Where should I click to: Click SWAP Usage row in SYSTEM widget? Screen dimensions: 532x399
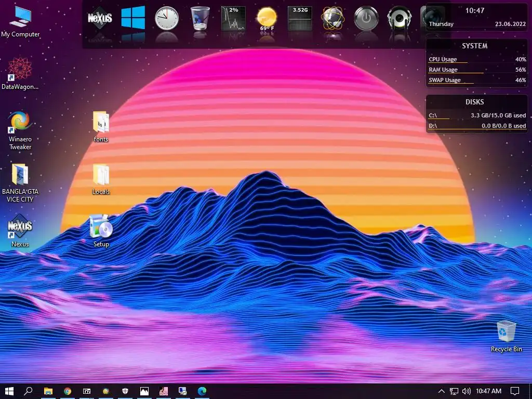coord(477,81)
